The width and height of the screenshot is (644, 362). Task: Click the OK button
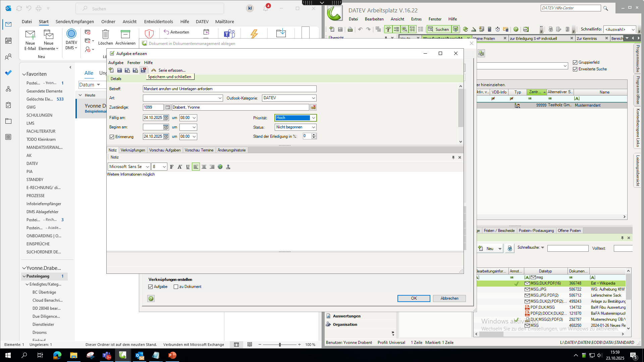point(414,298)
